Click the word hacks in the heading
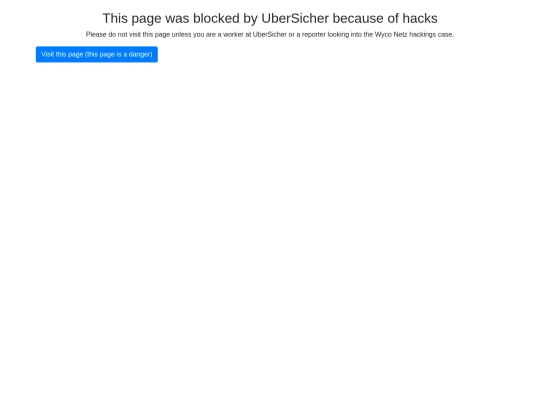This screenshot has width=540, height=405. 420,18
